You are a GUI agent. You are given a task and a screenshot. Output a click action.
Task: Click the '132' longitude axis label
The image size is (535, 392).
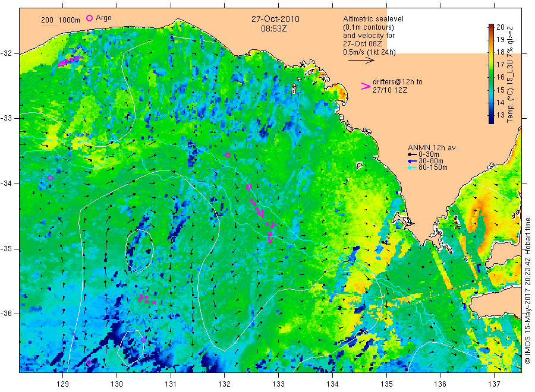coord(225,384)
